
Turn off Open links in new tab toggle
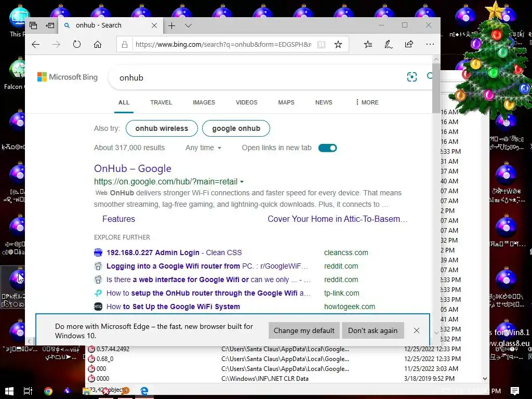327,148
